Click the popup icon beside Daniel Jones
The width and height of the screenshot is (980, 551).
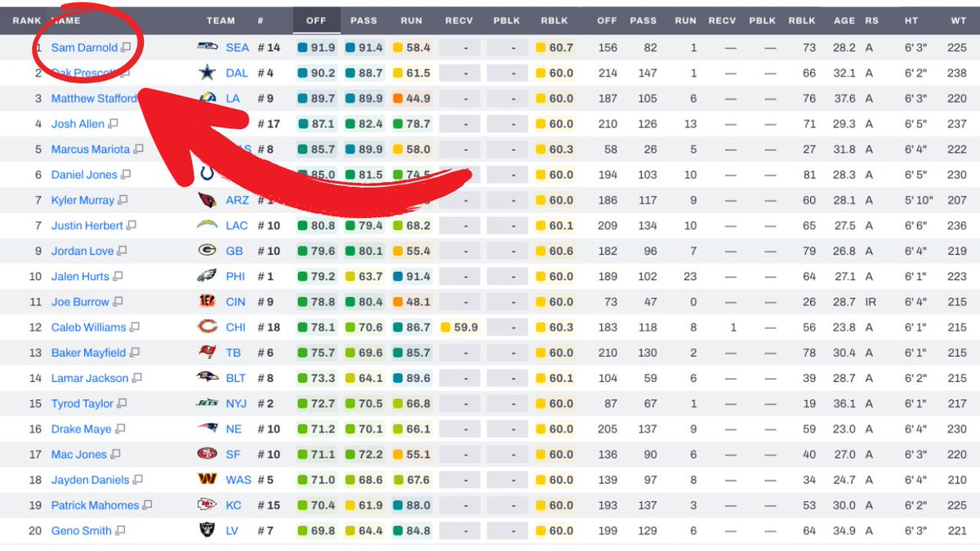127,175
